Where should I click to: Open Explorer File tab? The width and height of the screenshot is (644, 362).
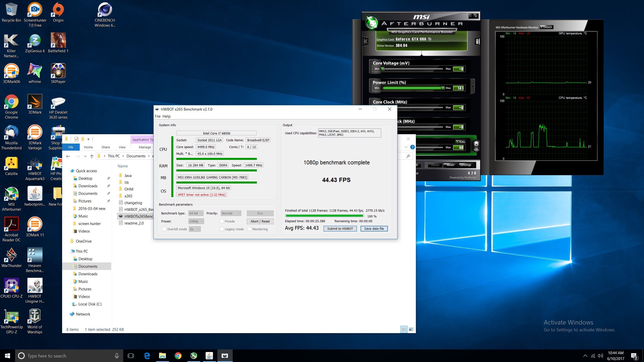(x=71, y=147)
